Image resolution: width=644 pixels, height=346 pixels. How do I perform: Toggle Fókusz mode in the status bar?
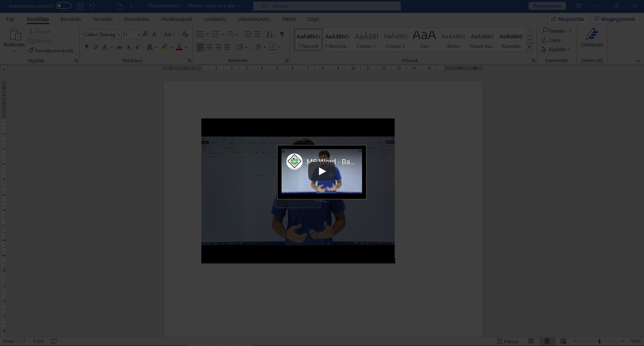tap(507, 341)
